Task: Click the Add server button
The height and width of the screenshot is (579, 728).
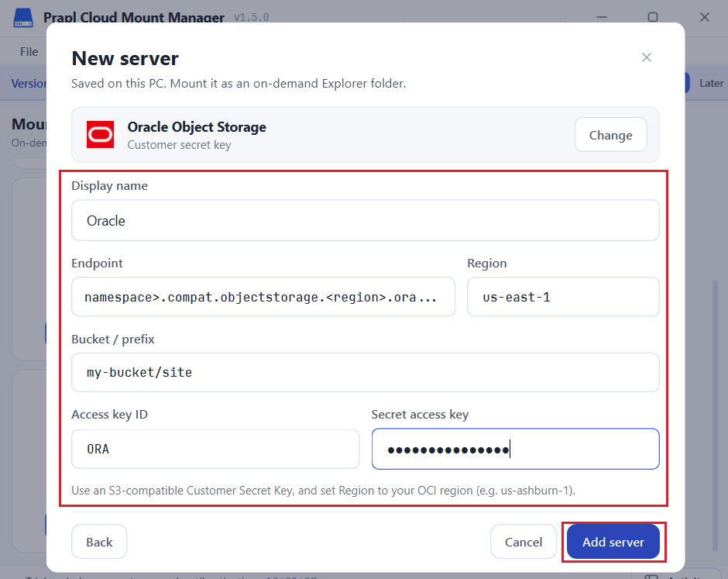Action: click(x=613, y=542)
